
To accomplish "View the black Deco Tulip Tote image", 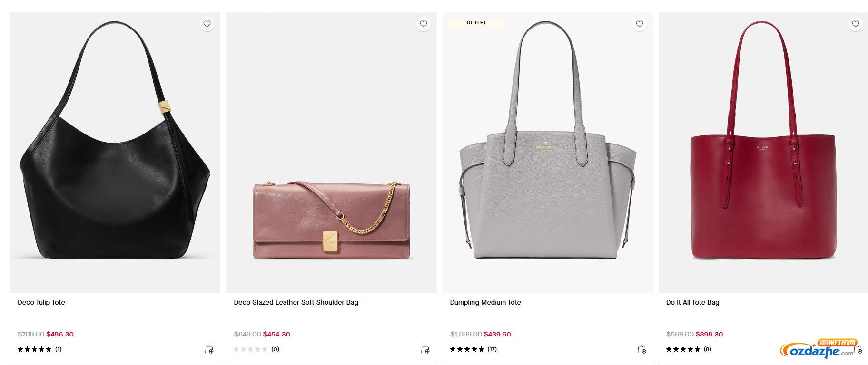I will coord(115,152).
